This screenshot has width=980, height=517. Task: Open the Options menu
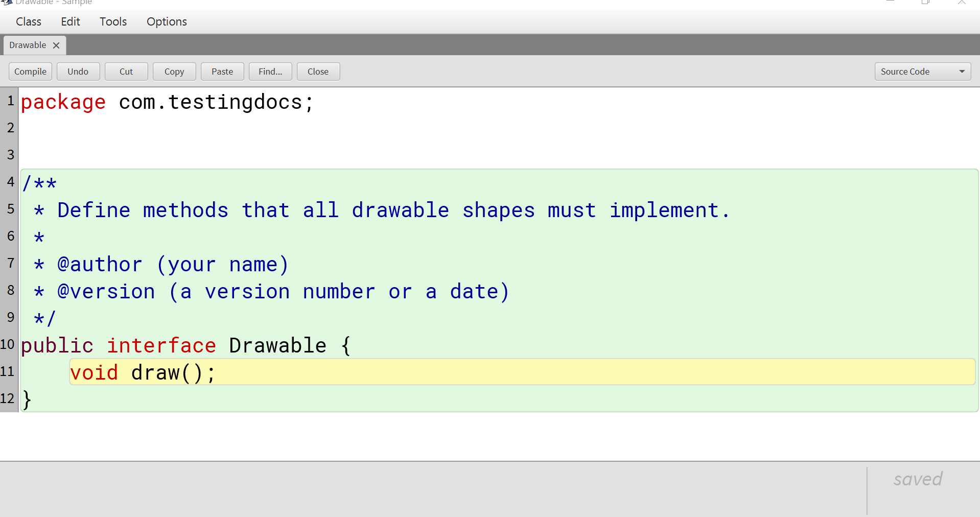pyautogui.click(x=166, y=21)
